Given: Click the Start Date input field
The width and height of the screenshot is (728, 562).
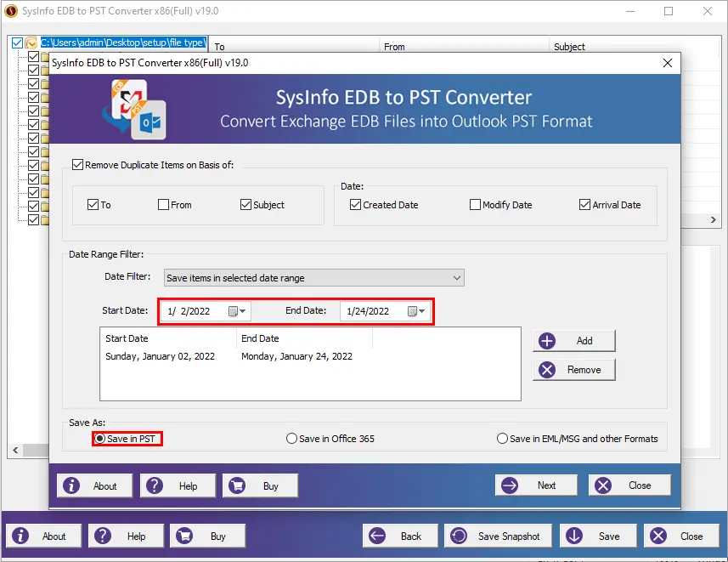Looking at the screenshot, I should coord(206,311).
